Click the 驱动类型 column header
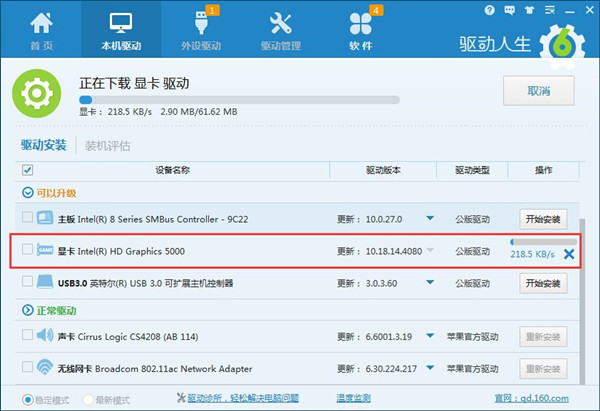 pyautogui.click(x=472, y=170)
